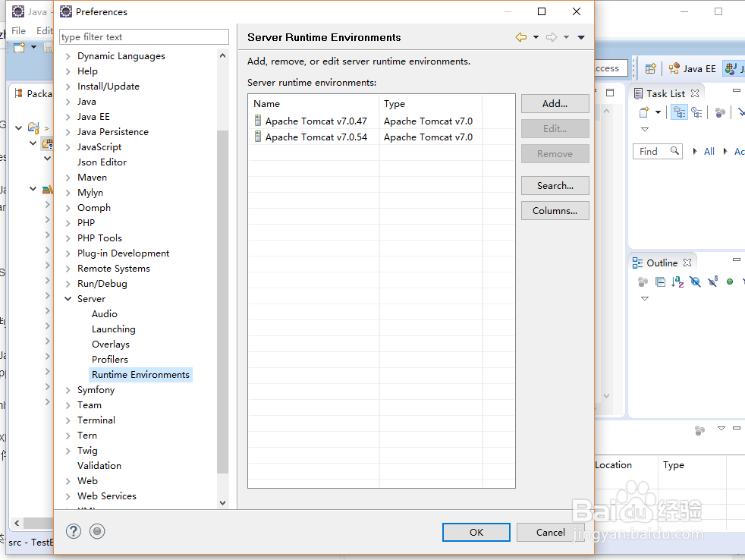Click the Apache Tomcat v7.0.47 server icon
745x560 pixels.
pyautogui.click(x=257, y=121)
